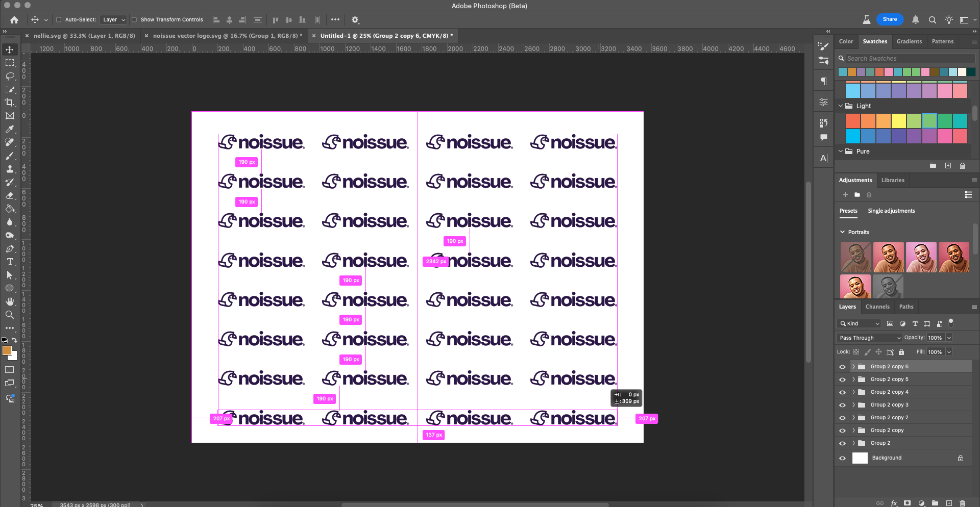980x507 pixels.
Task: Select the Brush tool
Action: pyautogui.click(x=10, y=156)
